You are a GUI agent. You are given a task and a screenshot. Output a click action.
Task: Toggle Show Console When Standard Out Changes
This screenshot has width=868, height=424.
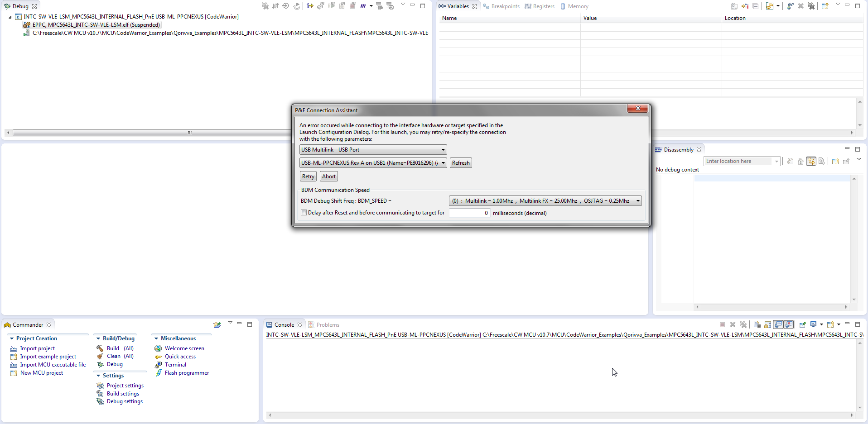click(778, 324)
